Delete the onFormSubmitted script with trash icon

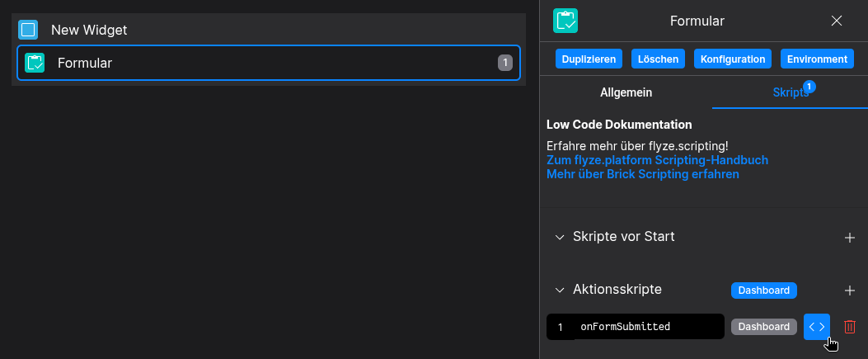[x=850, y=327]
